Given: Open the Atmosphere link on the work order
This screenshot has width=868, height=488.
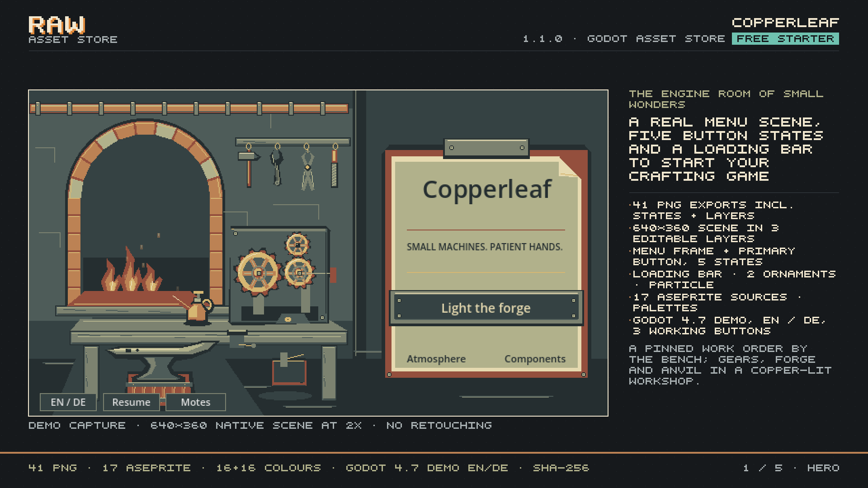Looking at the screenshot, I should tap(436, 359).
